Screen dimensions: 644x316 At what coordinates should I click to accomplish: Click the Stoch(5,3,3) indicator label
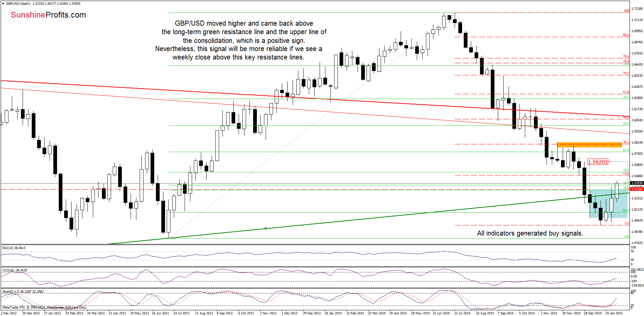(x=23, y=291)
